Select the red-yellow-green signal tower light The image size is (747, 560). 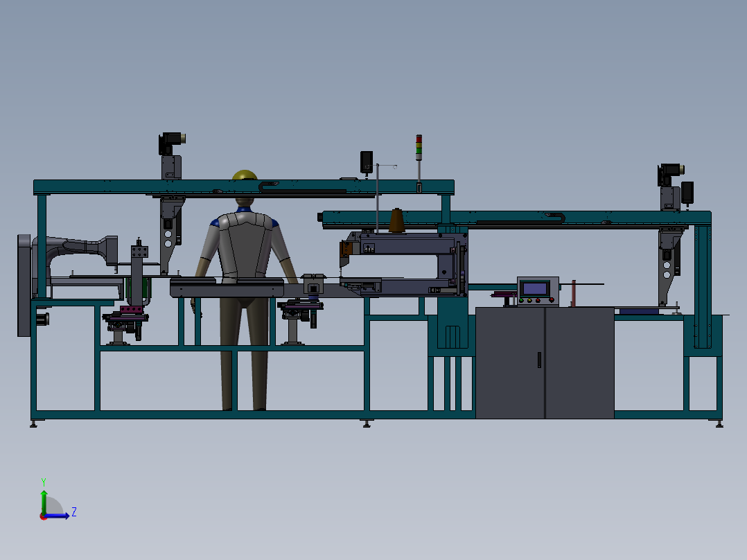[x=419, y=148]
